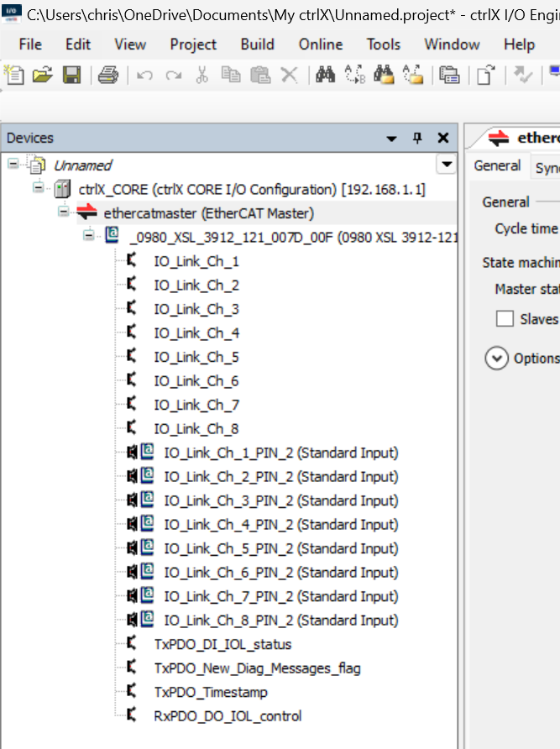This screenshot has height=749, width=560.
Task: Click the ctrlX_CORE device icon
Action: 62,189
